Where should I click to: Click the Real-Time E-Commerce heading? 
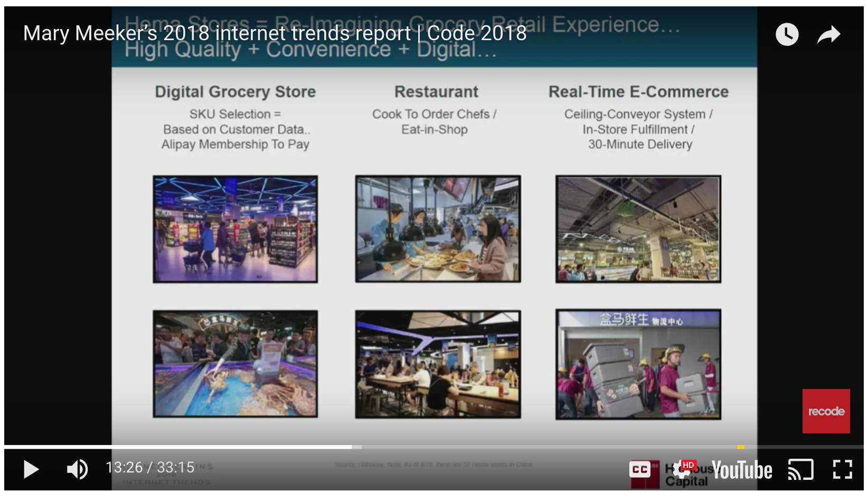coord(638,91)
